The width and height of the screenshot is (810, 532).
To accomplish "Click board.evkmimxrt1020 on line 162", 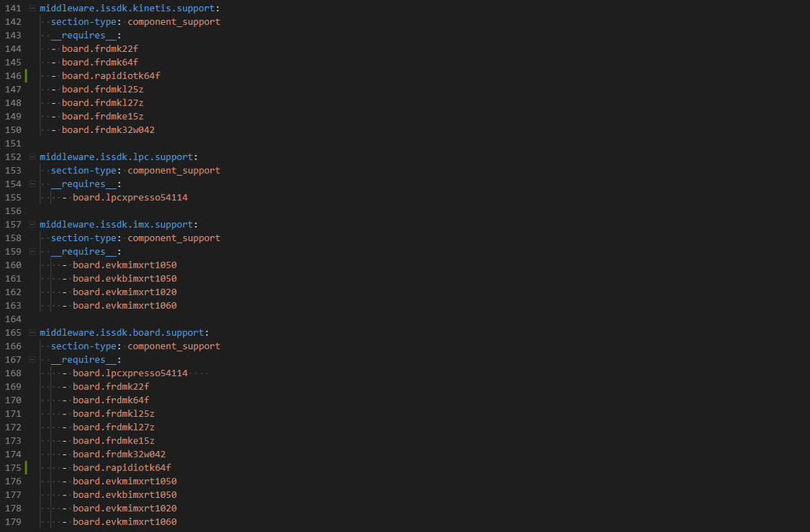I will point(125,292).
